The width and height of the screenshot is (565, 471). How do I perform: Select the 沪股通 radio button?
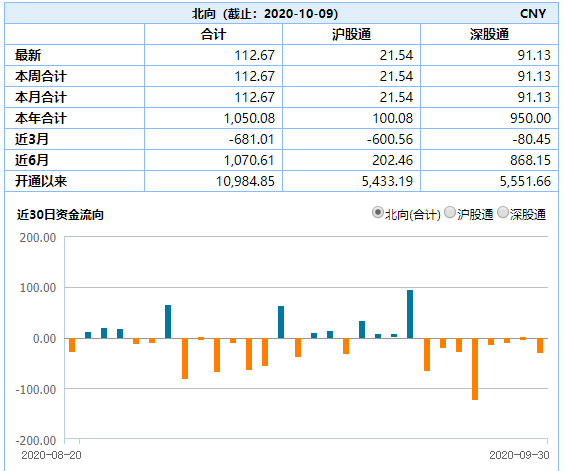tap(450, 213)
